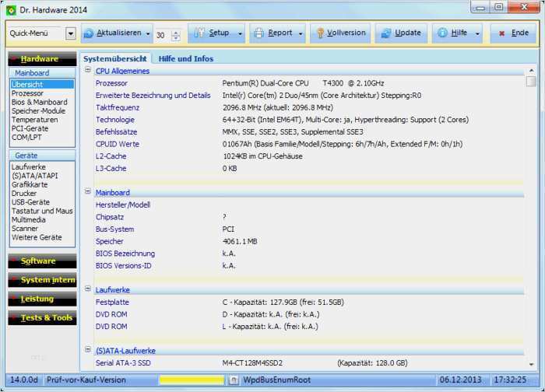The width and height of the screenshot is (545, 392).
Task: Click the Vollversion key icon
Action: pos(319,33)
